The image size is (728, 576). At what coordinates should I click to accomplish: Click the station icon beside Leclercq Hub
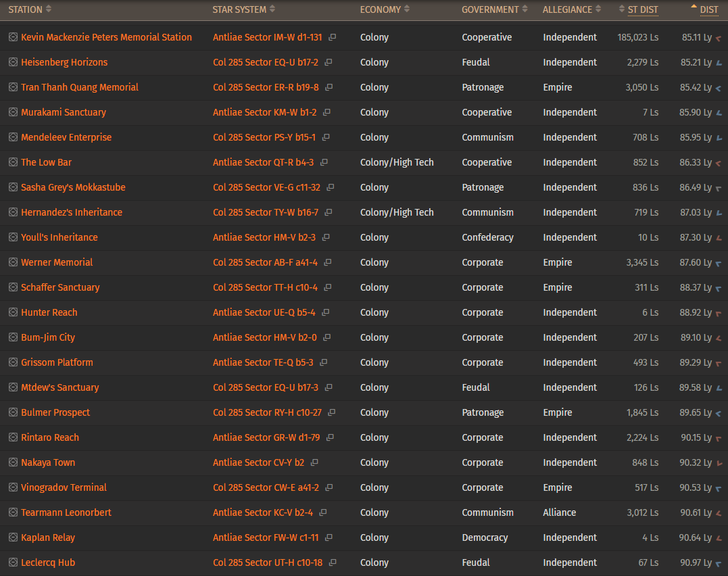pyautogui.click(x=13, y=562)
